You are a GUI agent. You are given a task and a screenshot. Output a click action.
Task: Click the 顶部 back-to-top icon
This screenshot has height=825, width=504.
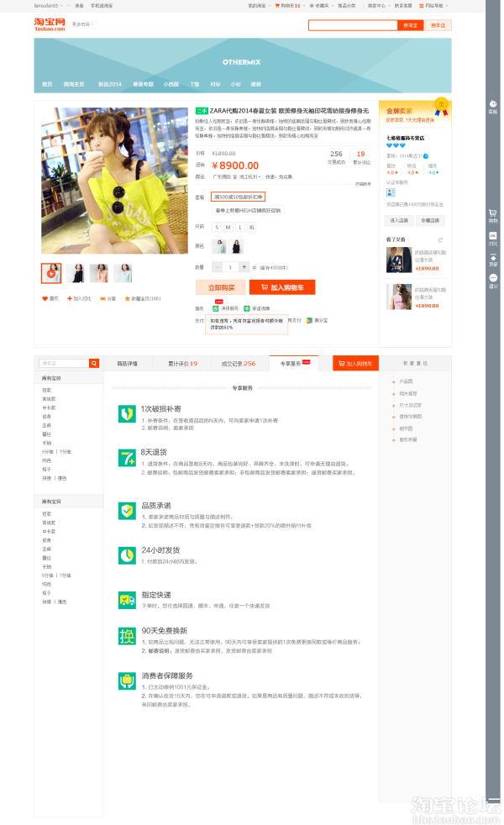pyautogui.click(x=493, y=258)
